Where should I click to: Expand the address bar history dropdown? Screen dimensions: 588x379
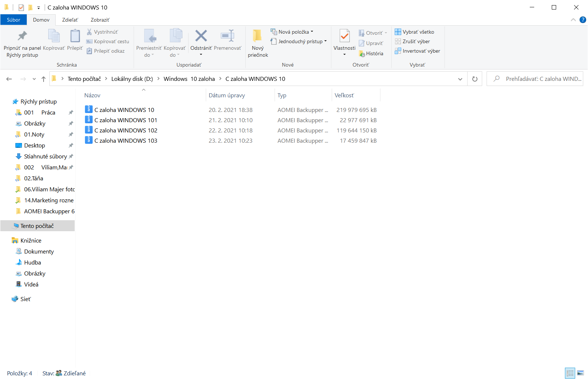click(x=460, y=79)
